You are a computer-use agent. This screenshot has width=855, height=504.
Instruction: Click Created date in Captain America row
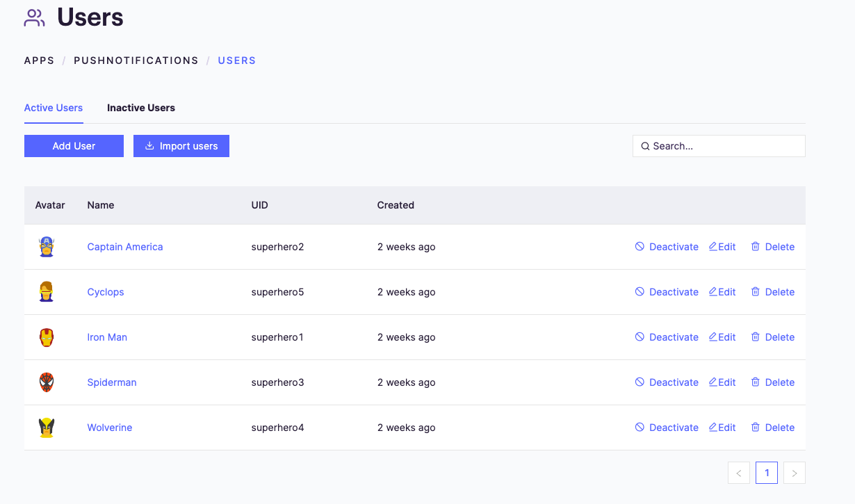point(407,247)
